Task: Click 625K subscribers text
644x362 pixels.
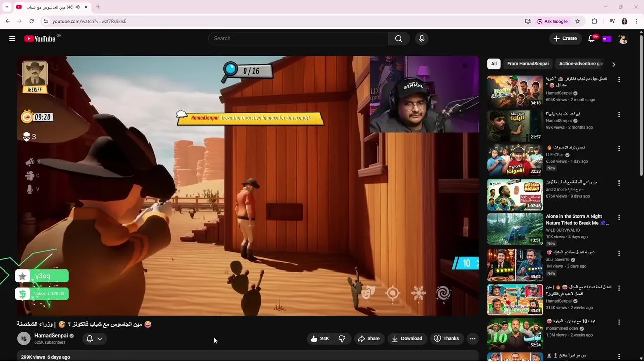Action: tap(50, 343)
